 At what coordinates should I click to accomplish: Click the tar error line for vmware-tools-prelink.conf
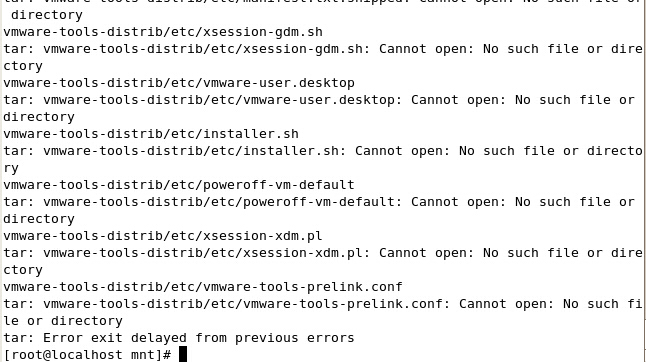pyautogui.click(x=323, y=304)
